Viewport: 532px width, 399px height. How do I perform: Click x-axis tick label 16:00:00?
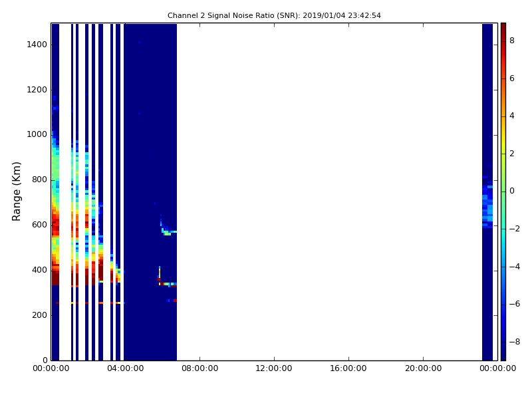(348, 368)
